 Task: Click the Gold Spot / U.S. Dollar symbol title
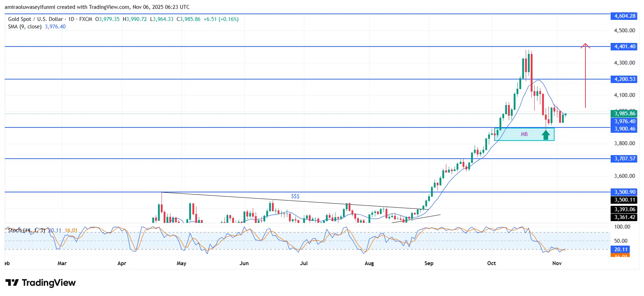[36, 19]
